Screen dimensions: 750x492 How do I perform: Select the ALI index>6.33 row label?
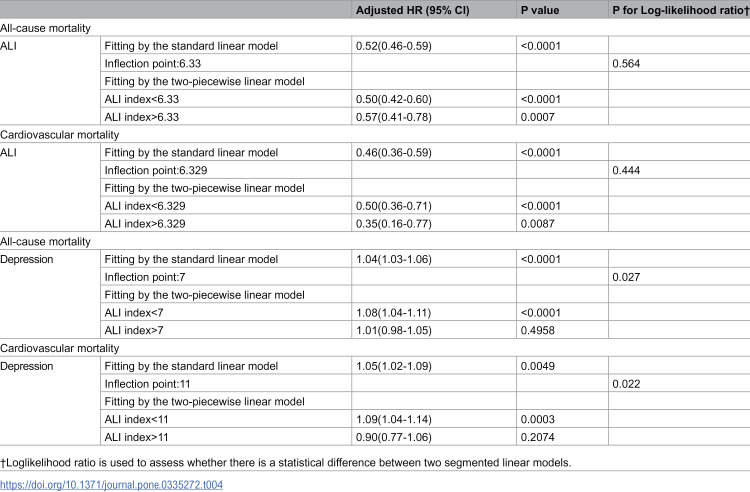[x=142, y=117]
